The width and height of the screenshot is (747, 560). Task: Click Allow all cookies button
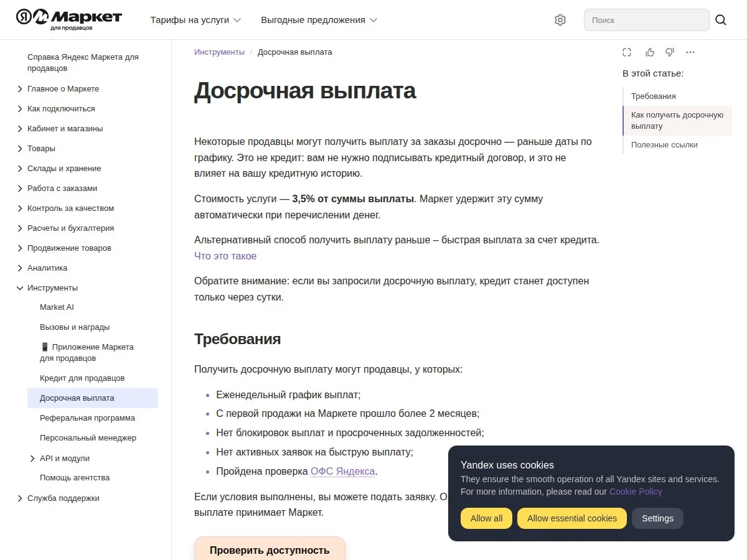486,518
